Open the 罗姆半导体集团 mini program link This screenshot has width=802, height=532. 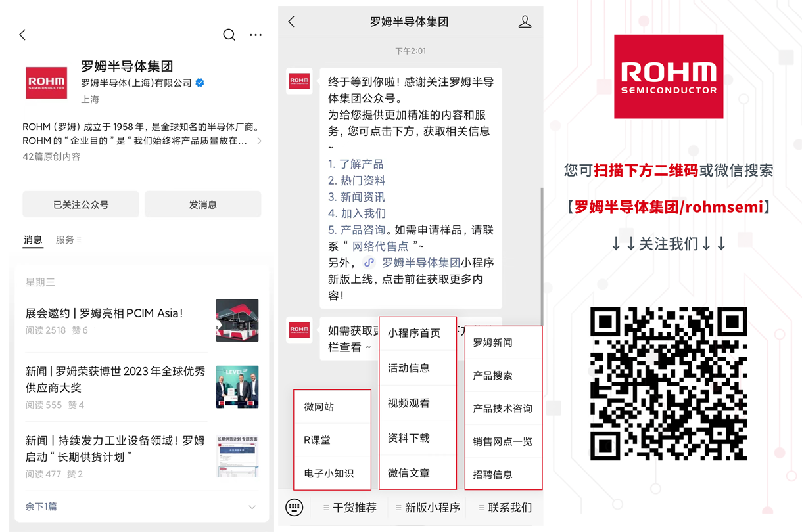tap(421, 262)
